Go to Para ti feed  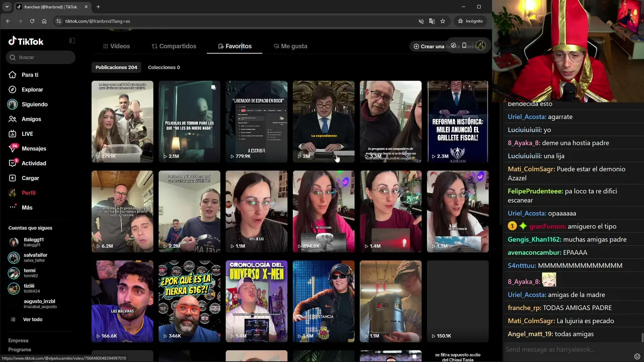pyautogui.click(x=30, y=75)
